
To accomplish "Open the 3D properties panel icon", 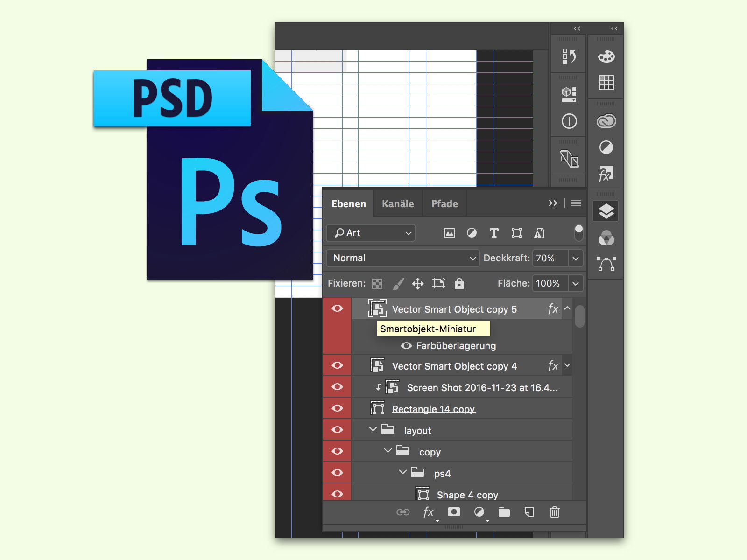I will click(569, 95).
